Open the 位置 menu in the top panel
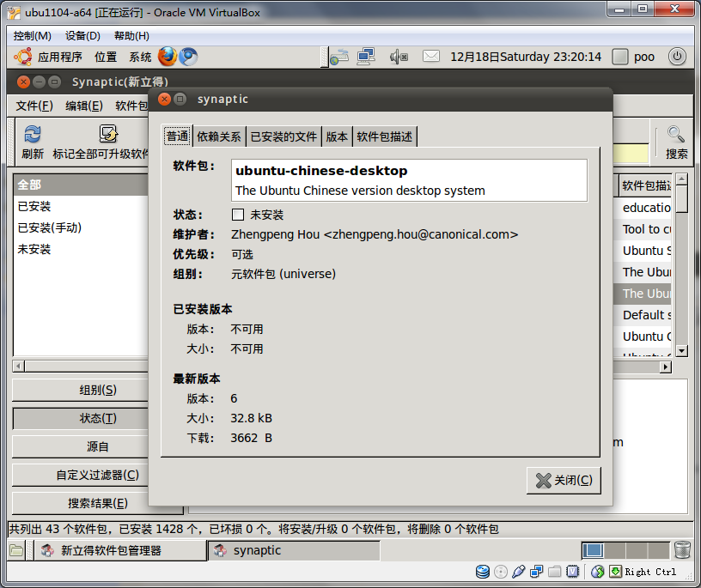 106,57
